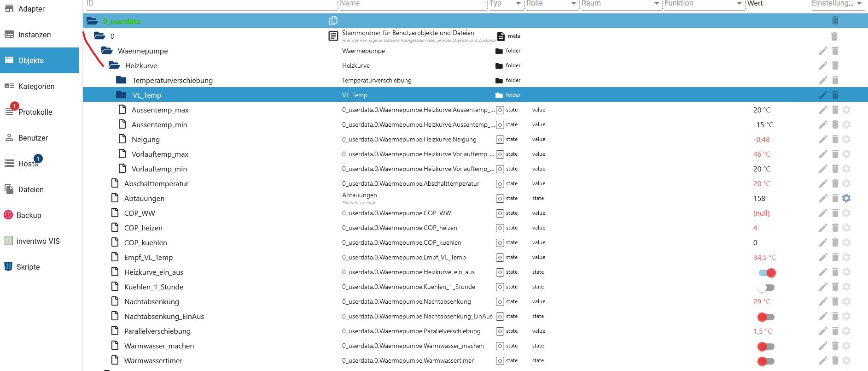
Task: Collapse the Waermepumpe folder
Action: click(107, 50)
